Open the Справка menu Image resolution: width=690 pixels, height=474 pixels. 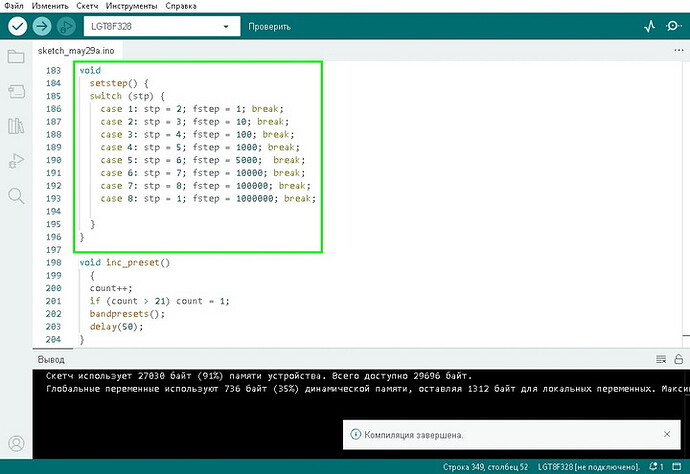(x=181, y=6)
